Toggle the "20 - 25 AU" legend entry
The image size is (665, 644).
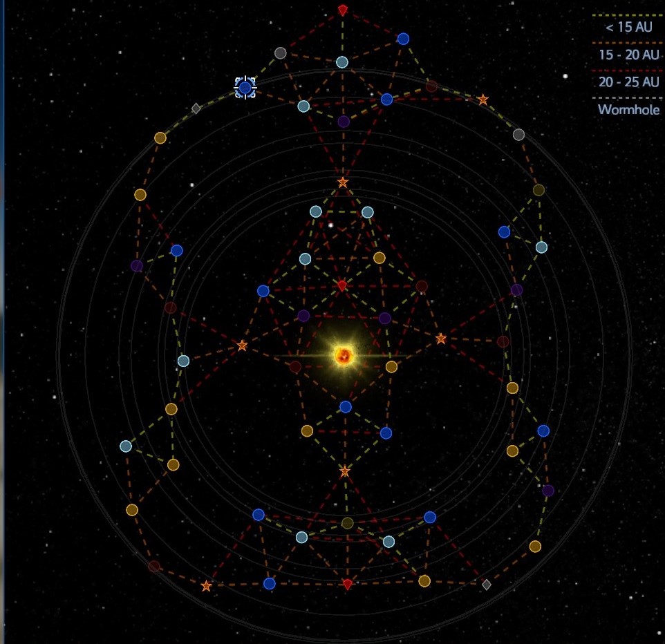point(628,82)
